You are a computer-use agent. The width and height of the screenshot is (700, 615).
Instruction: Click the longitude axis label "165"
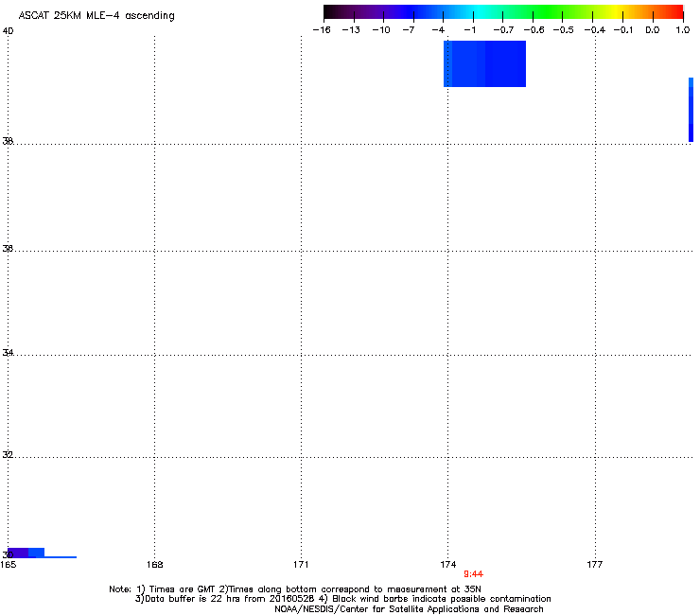tap(9, 565)
